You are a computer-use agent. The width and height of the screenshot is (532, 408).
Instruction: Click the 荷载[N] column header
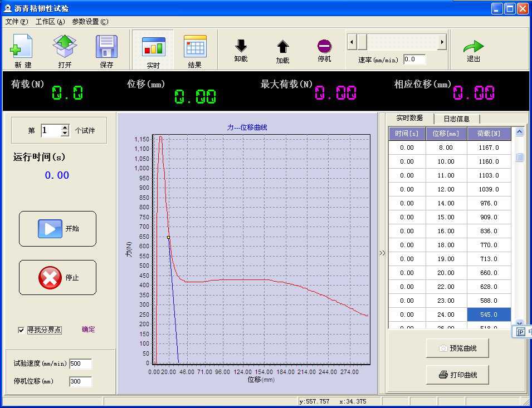click(x=489, y=134)
